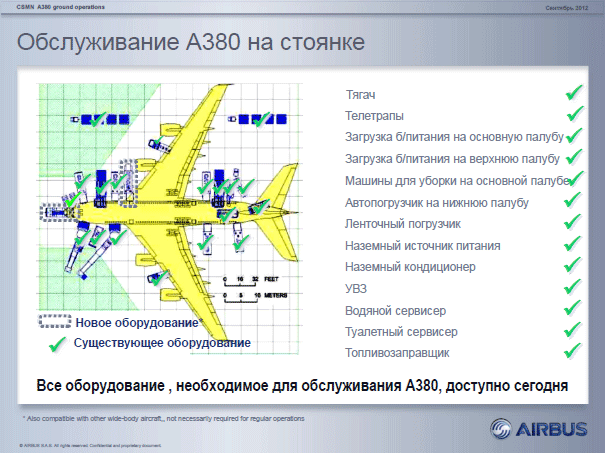Click the header text CSMN A380 ground operations
The height and width of the screenshot is (453, 605).
(x=61, y=7)
